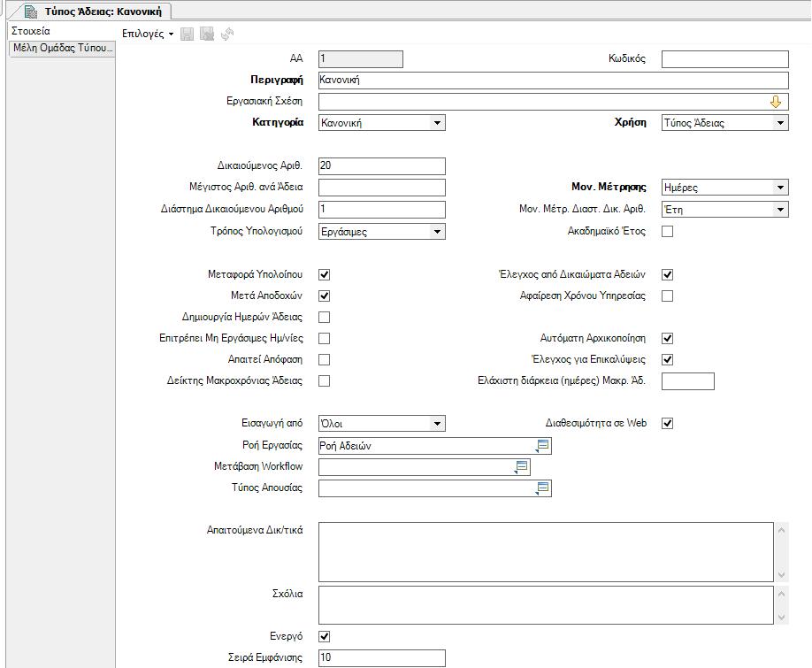
Task: Check Δείκτης Μακροχρόνιας Άδειας checkbox
Action: (x=324, y=380)
